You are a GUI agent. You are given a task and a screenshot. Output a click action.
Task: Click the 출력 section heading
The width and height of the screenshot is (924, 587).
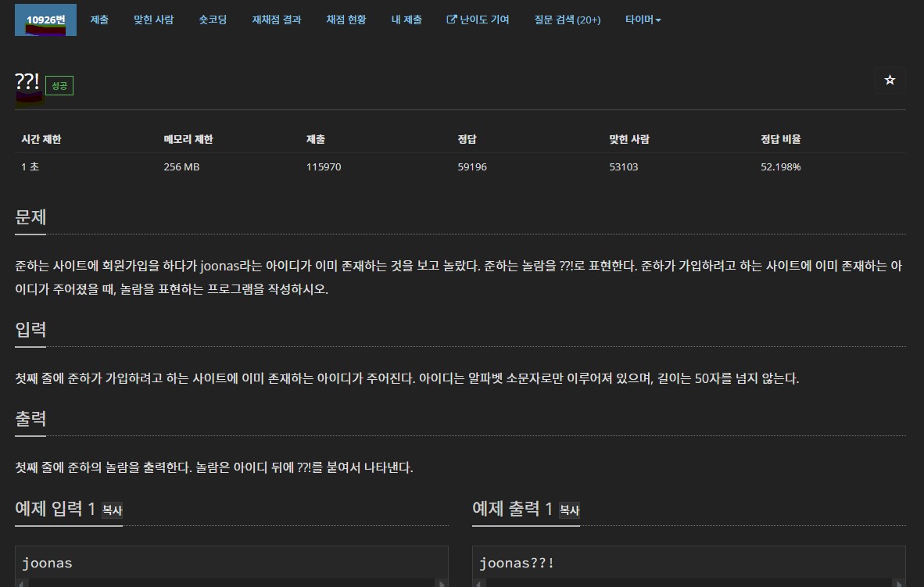30,418
